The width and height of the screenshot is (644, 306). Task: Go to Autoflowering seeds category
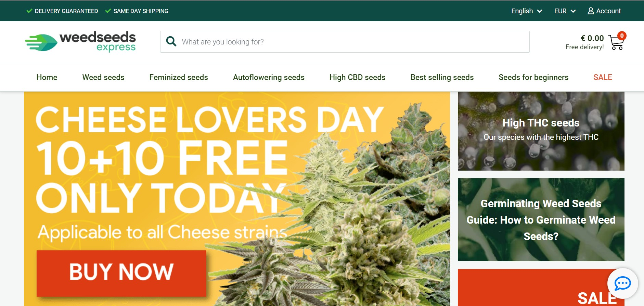point(269,77)
